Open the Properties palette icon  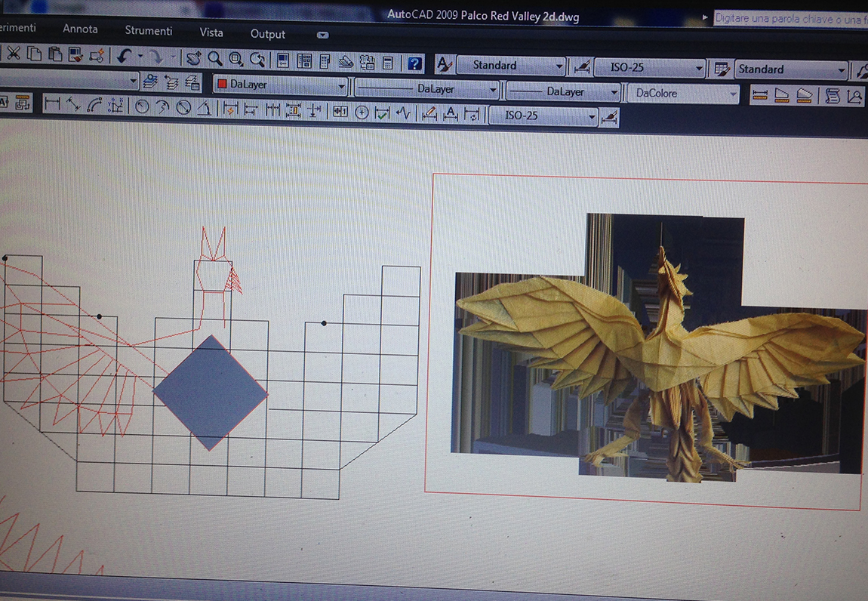(x=283, y=60)
